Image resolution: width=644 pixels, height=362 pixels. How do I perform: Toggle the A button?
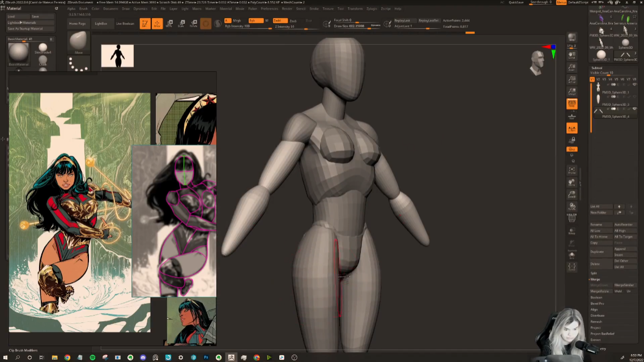pos(228,20)
